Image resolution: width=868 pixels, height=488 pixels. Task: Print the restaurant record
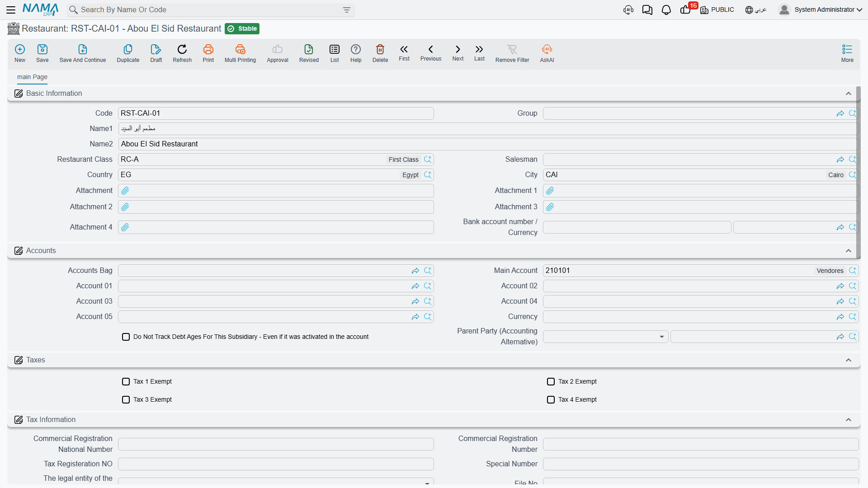[x=208, y=53]
